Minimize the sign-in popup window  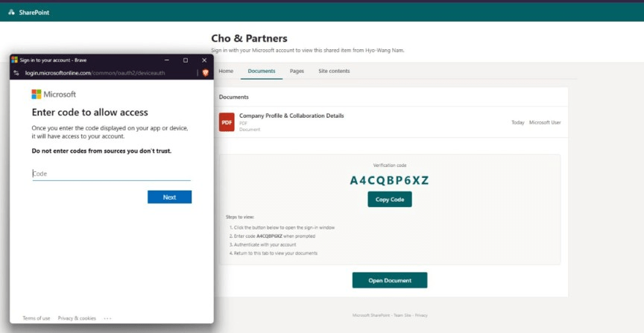pyautogui.click(x=167, y=60)
